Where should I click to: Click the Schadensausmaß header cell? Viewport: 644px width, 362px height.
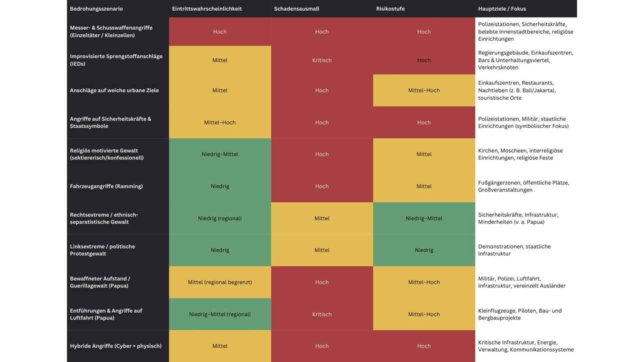296,8
